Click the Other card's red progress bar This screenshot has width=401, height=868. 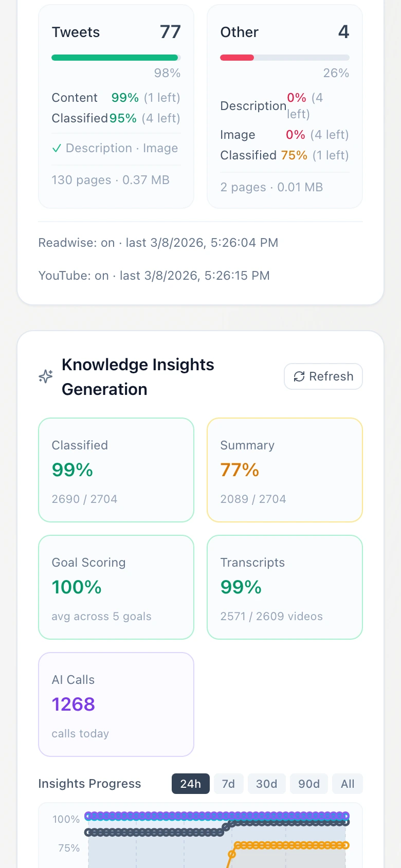237,57
